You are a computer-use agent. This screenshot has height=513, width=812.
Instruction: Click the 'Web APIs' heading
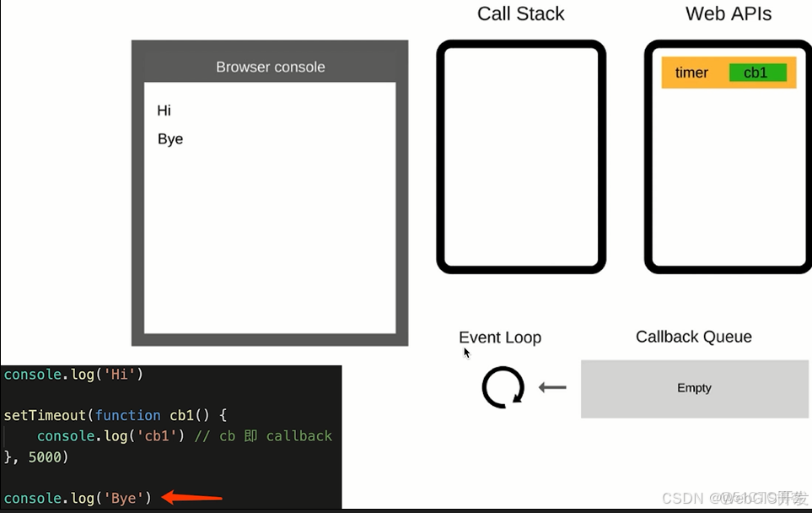(x=729, y=14)
